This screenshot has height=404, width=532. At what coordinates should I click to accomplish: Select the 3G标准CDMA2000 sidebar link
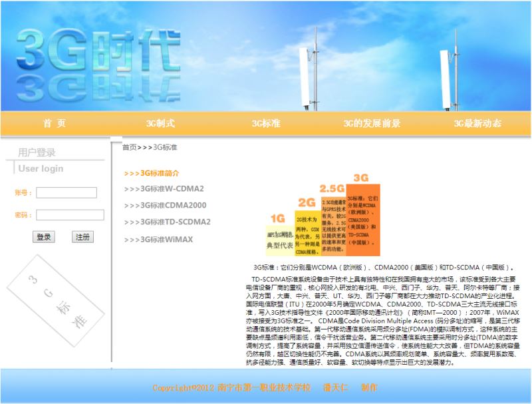[165, 205]
